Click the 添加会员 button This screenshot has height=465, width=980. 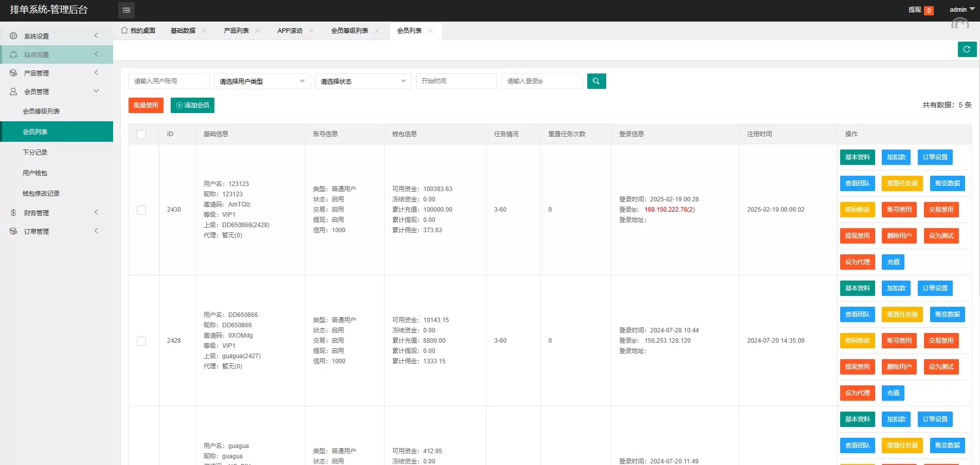(x=192, y=105)
